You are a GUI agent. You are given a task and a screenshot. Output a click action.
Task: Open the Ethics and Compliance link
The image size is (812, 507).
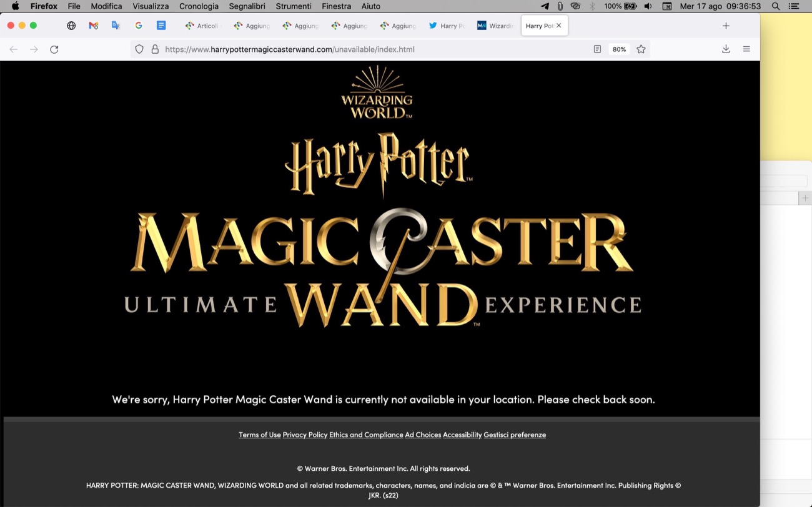click(x=366, y=435)
